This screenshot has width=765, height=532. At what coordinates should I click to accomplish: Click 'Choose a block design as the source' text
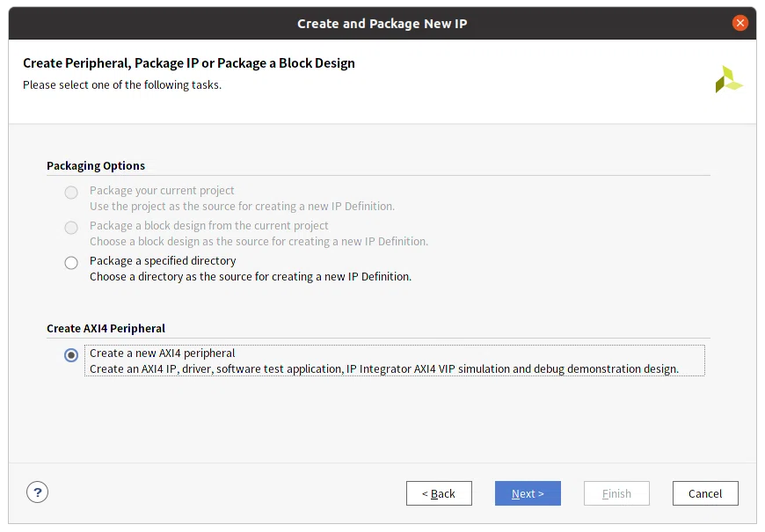(259, 242)
